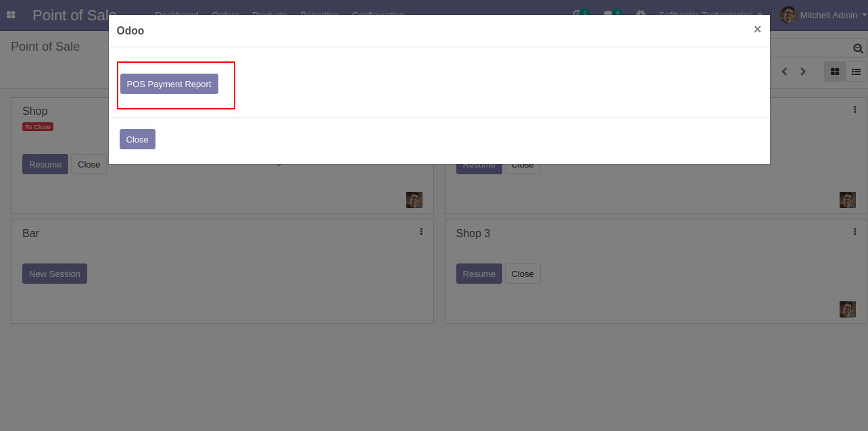Click the search magnifier icon
This screenshot has width=868, height=431.
pyautogui.click(x=858, y=49)
